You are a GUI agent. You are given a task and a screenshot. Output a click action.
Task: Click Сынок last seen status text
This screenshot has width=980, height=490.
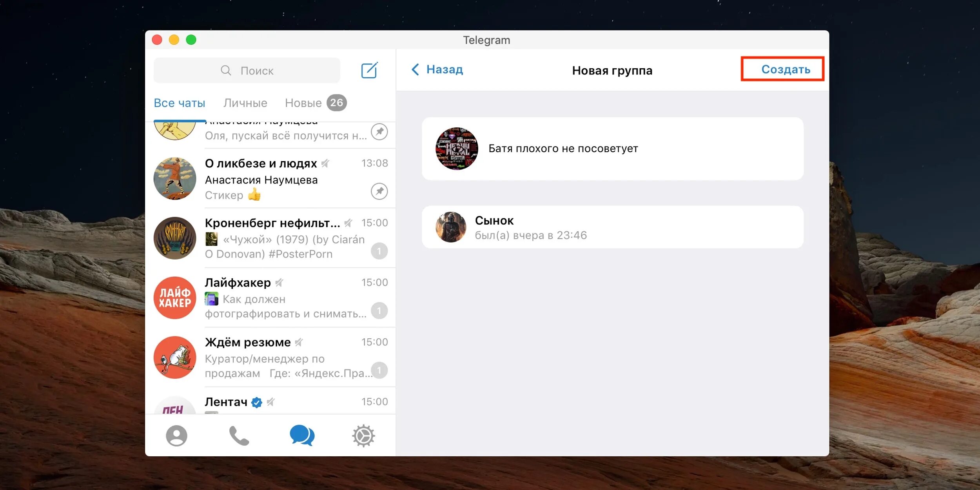coord(531,235)
